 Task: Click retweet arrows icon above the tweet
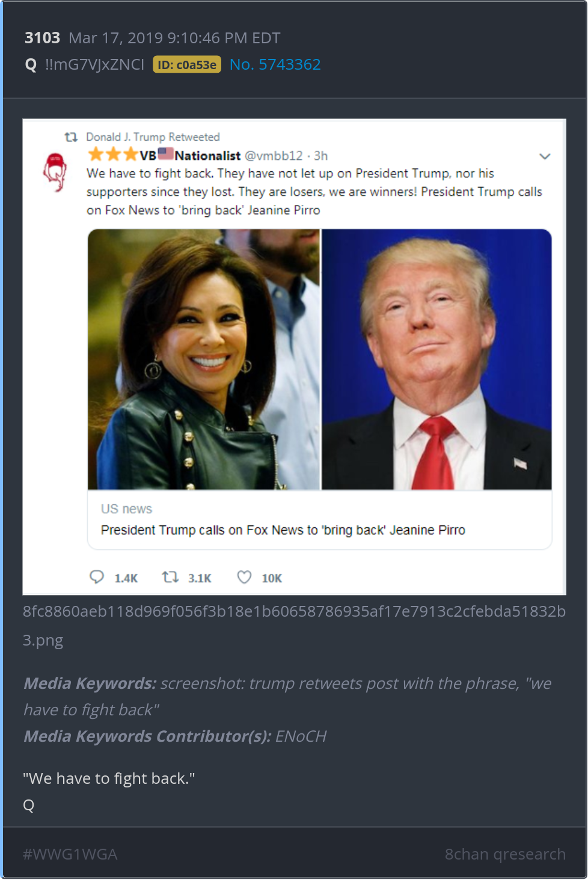[x=71, y=137]
